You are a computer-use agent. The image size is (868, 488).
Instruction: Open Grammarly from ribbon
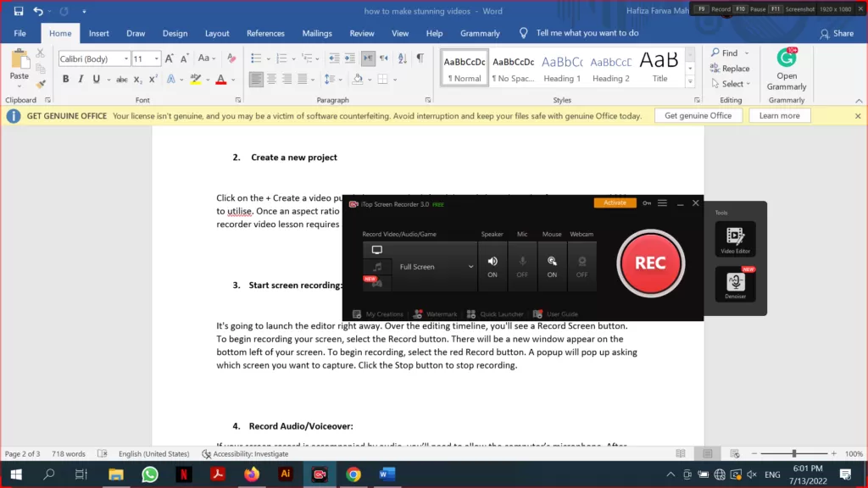point(787,69)
